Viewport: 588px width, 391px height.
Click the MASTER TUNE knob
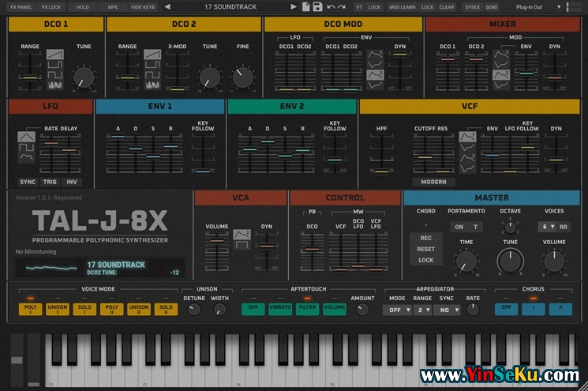[x=510, y=261]
